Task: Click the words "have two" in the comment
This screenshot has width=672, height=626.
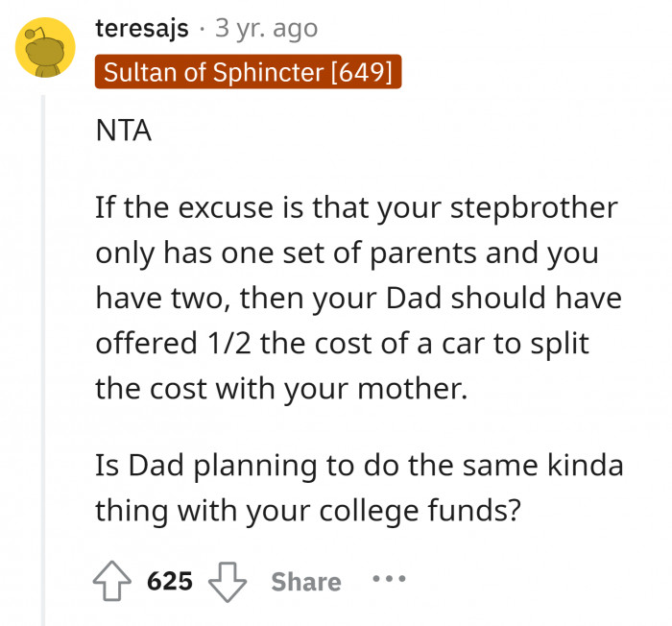Action: [153, 298]
